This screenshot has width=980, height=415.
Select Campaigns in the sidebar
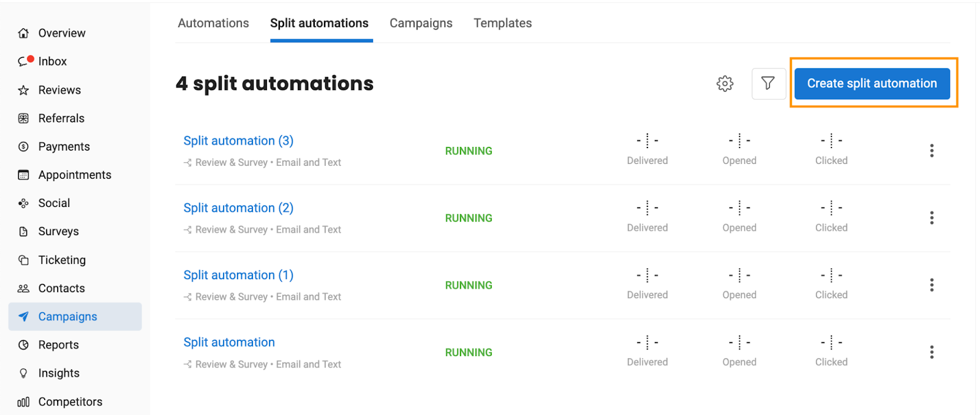coord(75,316)
